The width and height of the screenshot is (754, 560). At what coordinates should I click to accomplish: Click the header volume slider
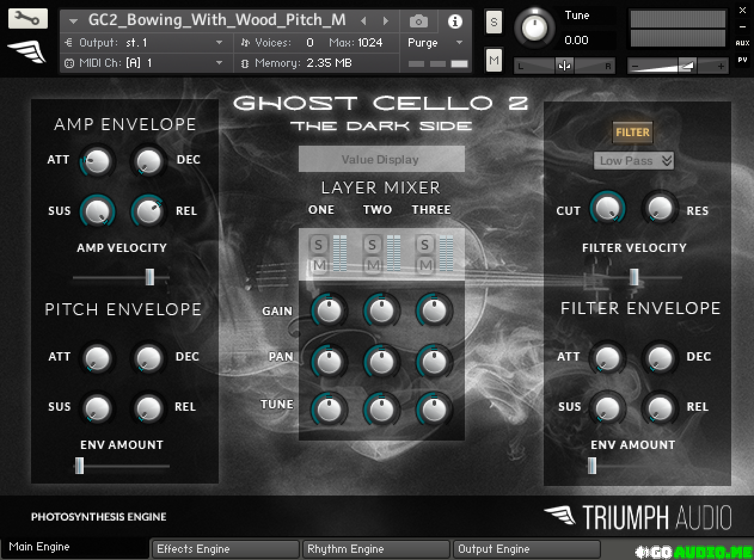[678, 66]
